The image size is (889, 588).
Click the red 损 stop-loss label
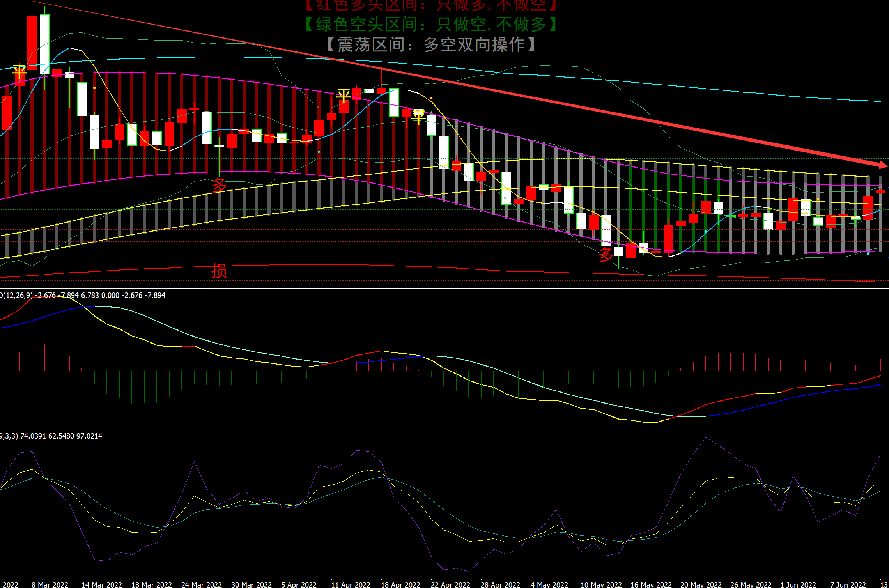[219, 271]
